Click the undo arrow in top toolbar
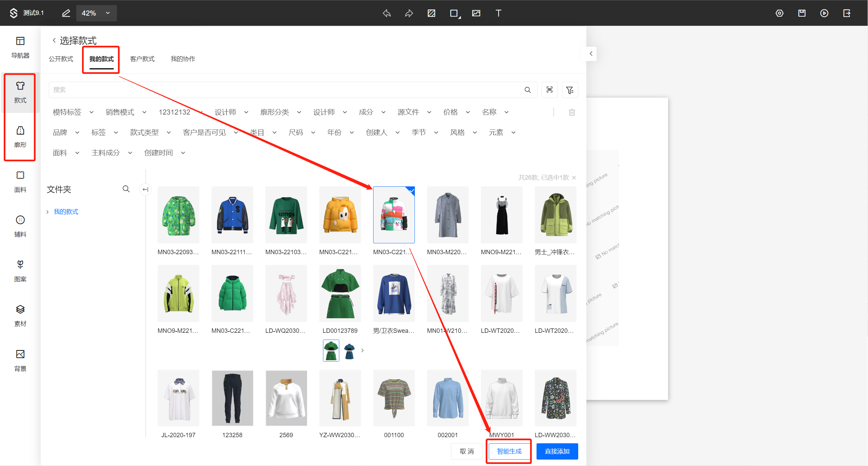The width and height of the screenshot is (868, 466). pos(387,13)
